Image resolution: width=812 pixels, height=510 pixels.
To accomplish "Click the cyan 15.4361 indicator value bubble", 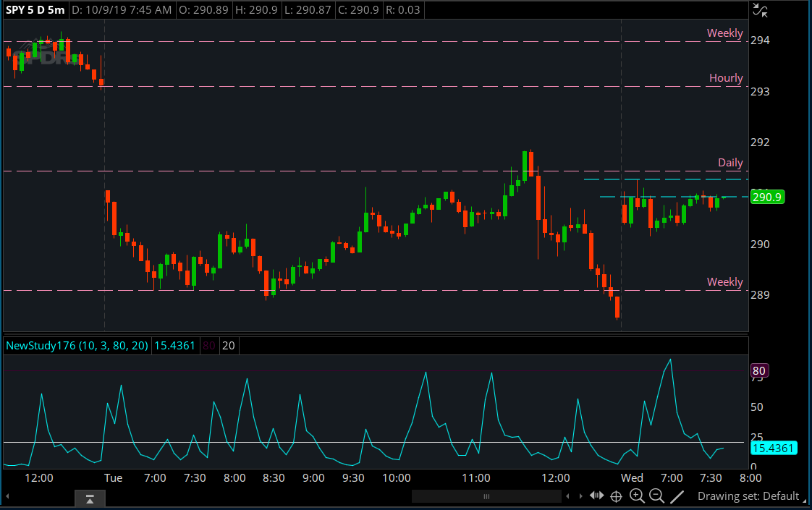I will click(773, 449).
